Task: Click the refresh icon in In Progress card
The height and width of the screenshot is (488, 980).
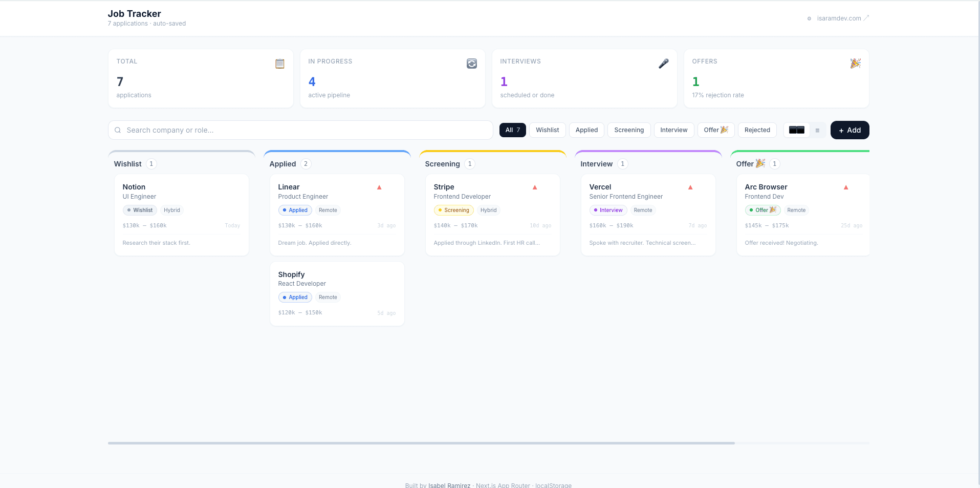Action: point(472,63)
